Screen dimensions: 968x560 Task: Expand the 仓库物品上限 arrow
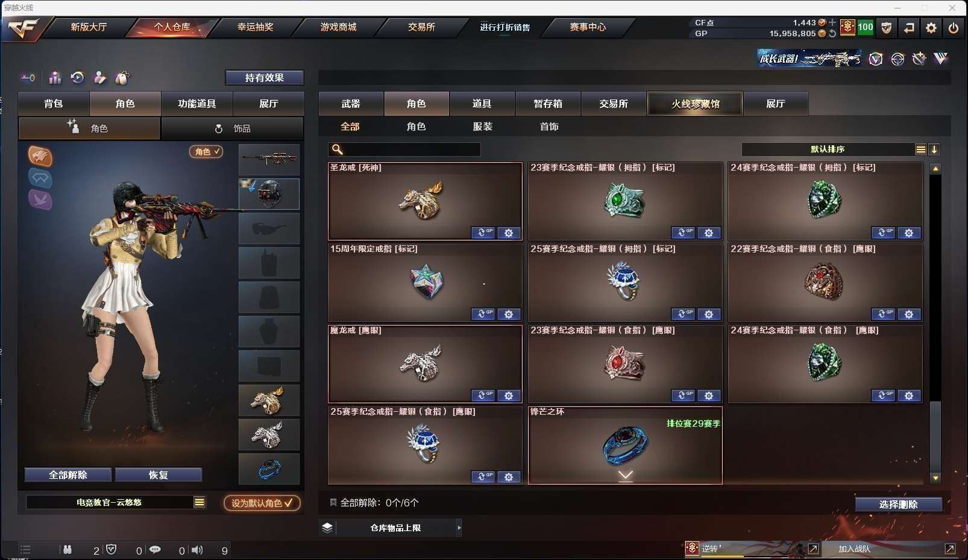(459, 528)
